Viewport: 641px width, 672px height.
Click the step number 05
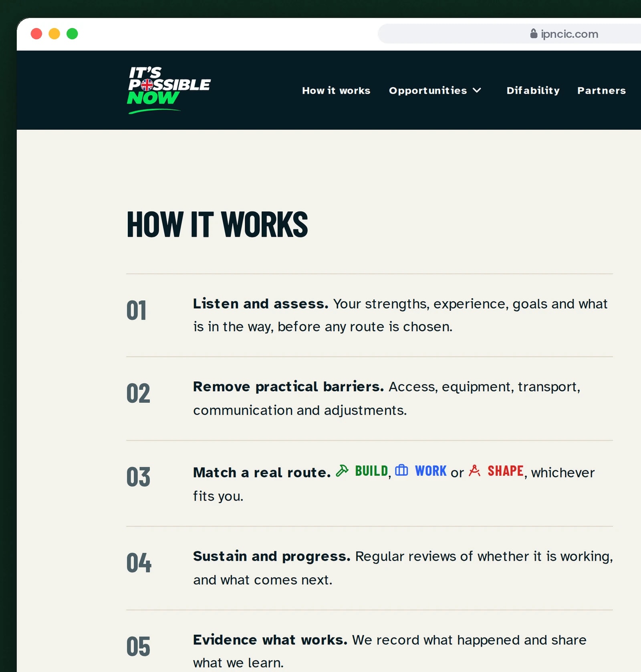tap(138, 646)
